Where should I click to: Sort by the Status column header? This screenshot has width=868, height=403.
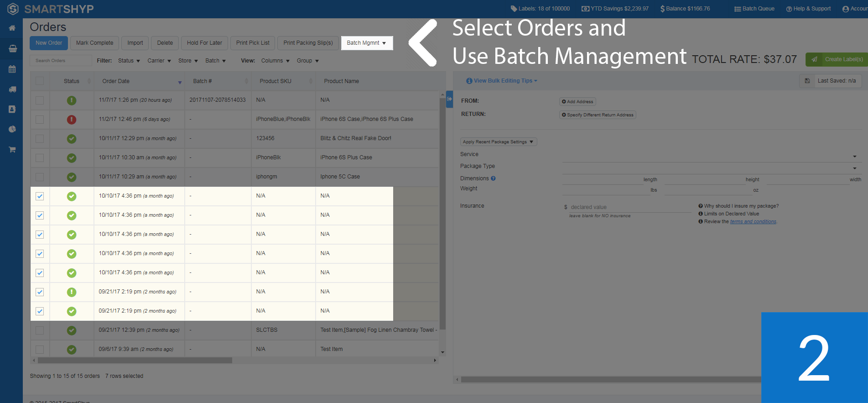tap(72, 81)
